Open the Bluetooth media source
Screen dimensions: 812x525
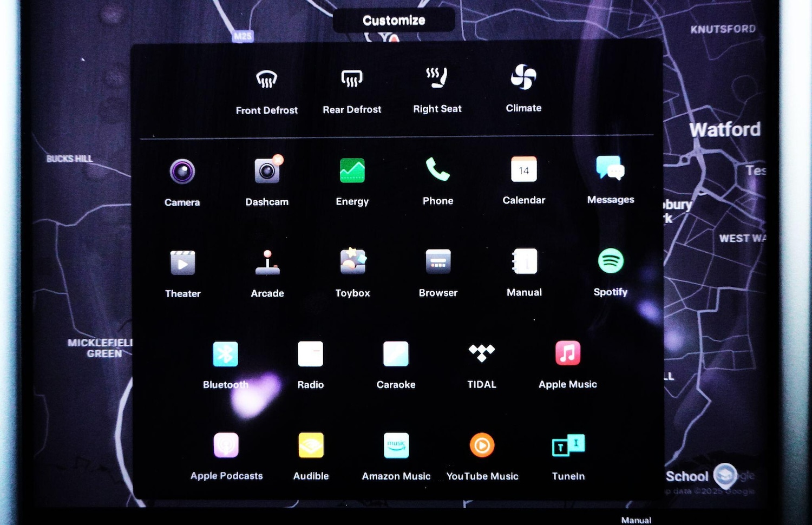[225, 355]
